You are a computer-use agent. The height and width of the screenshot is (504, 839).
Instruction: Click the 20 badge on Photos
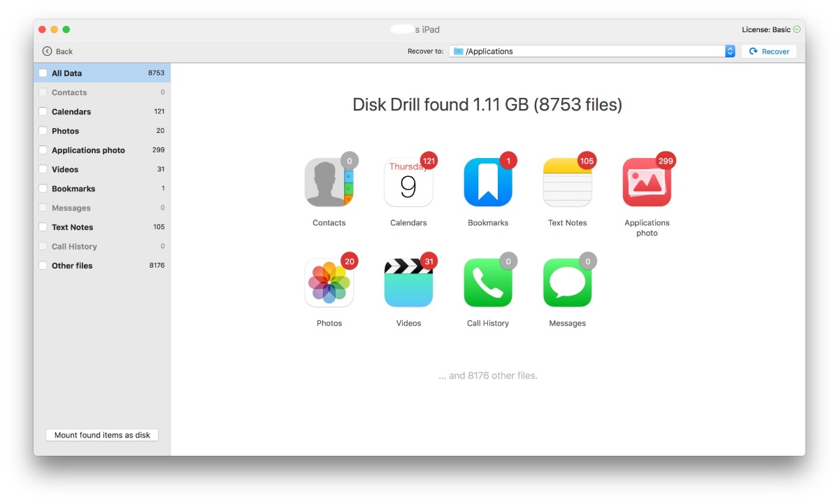click(350, 261)
